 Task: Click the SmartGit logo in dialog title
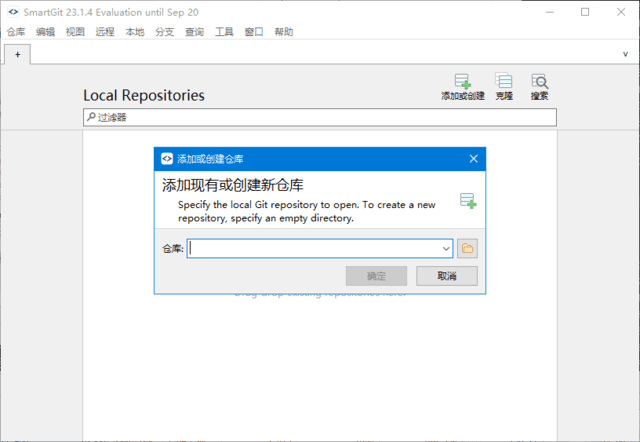click(x=167, y=159)
